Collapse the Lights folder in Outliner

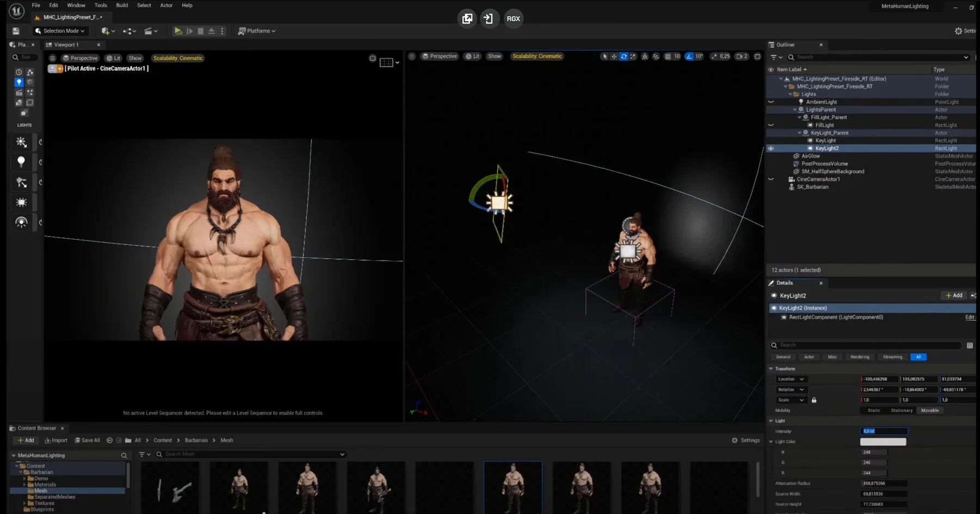click(x=791, y=94)
